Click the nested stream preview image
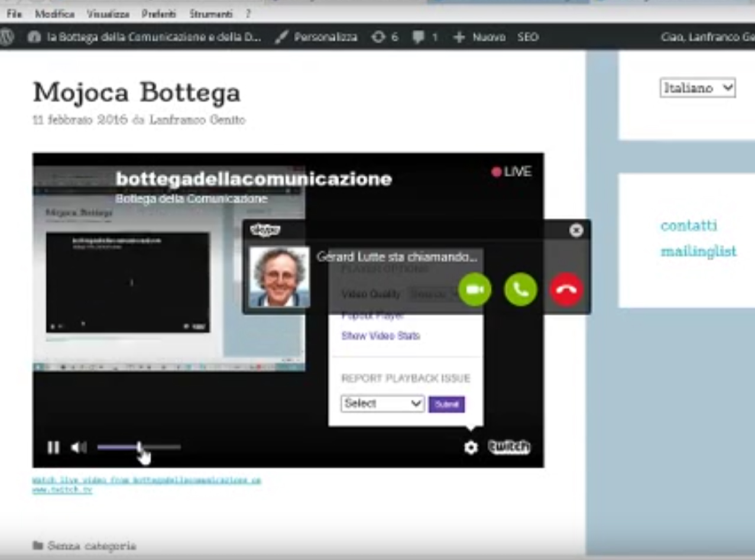Viewport: 755px width, 560px height. click(169, 268)
